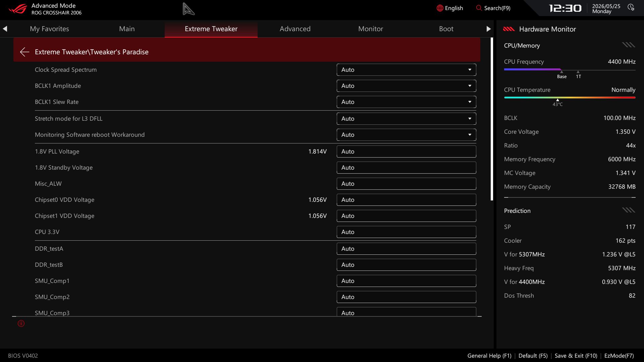The width and height of the screenshot is (644, 362).
Task: Click the red info icon at bottom
Action: [x=21, y=323]
